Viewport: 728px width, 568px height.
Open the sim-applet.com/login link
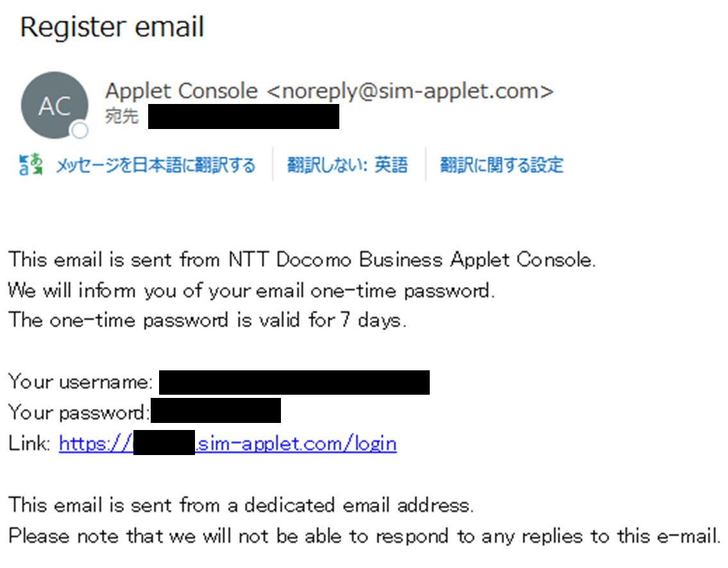pyautogui.click(x=297, y=443)
